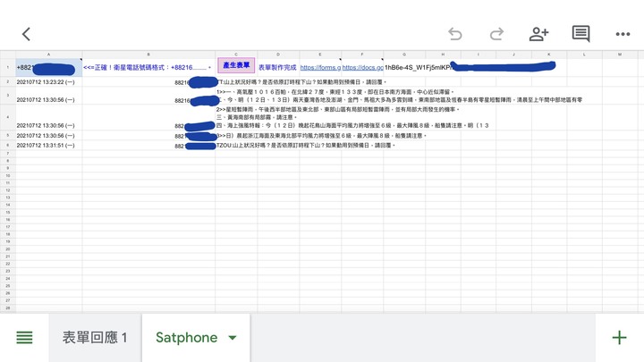Select the Satphone sheet tab
The height and width of the screenshot is (362, 644).
click(186, 338)
